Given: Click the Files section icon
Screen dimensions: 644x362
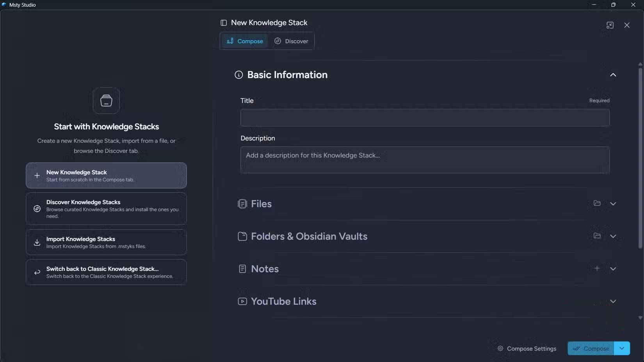Looking at the screenshot, I should [x=242, y=204].
